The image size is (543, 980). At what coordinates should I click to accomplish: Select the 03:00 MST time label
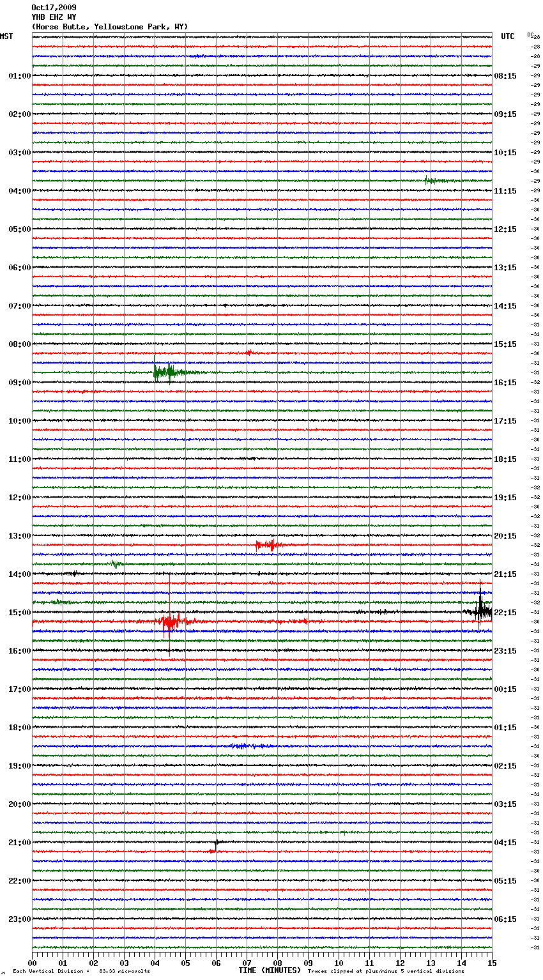(20, 153)
